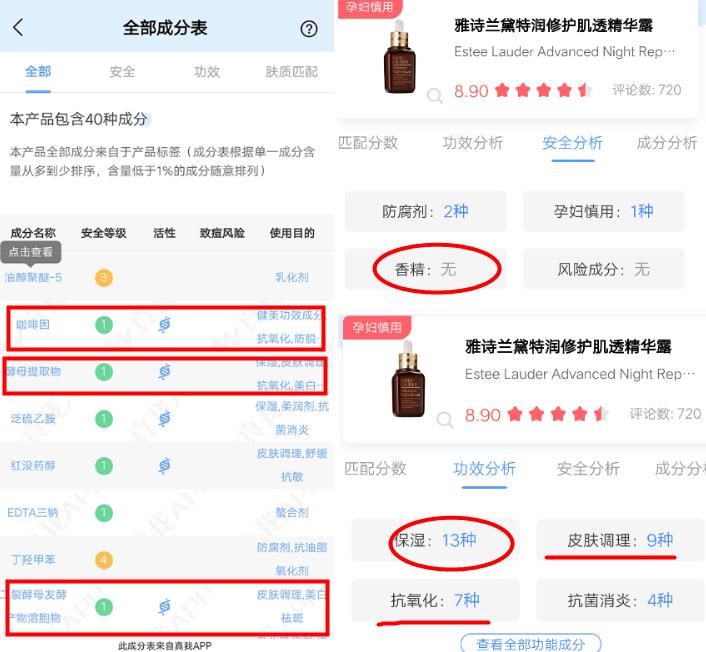Viewport: 706px width, 652px height.
Task: Switch to 功效 tab in ingredient list
Action: (x=207, y=72)
